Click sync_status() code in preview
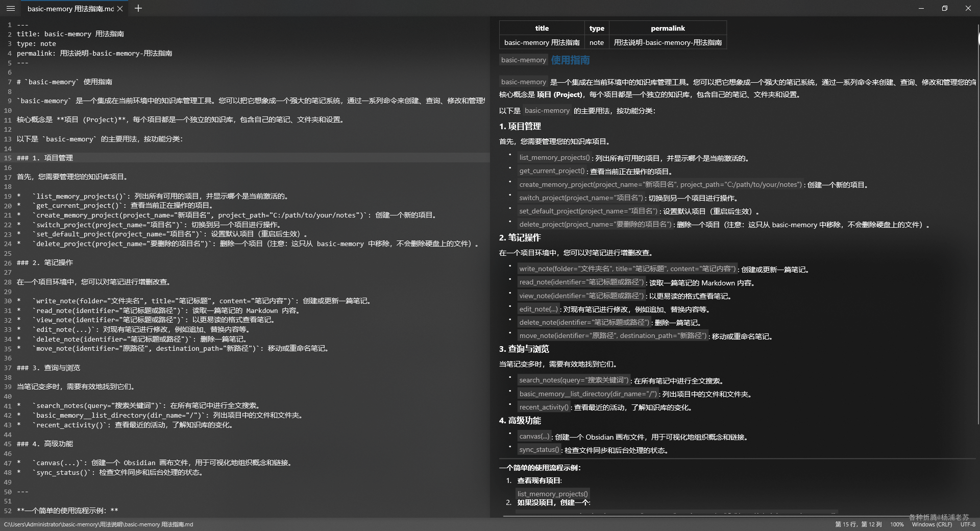The width and height of the screenshot is (980, 531). click(x=540, y=450)
